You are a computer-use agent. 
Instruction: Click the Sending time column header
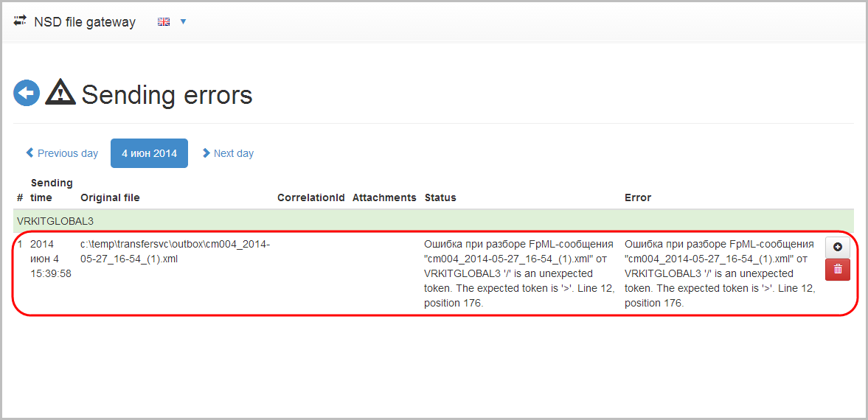point(52,190)
